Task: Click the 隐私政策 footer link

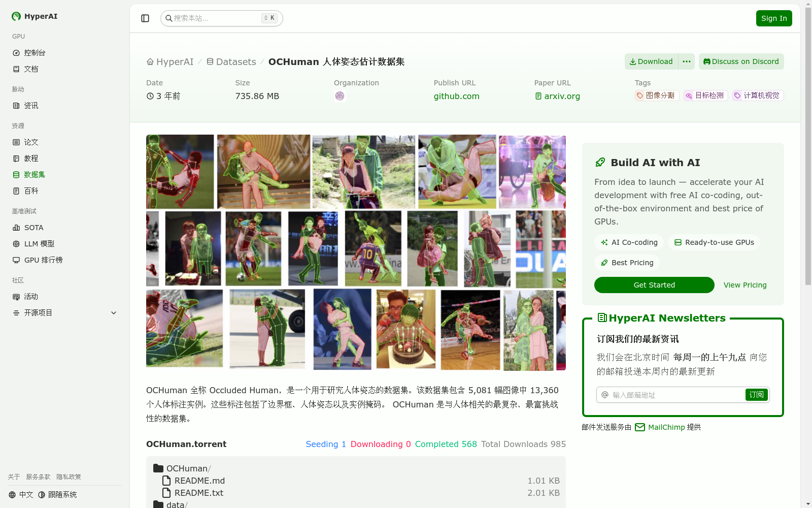Action: [x=69, y=477]
